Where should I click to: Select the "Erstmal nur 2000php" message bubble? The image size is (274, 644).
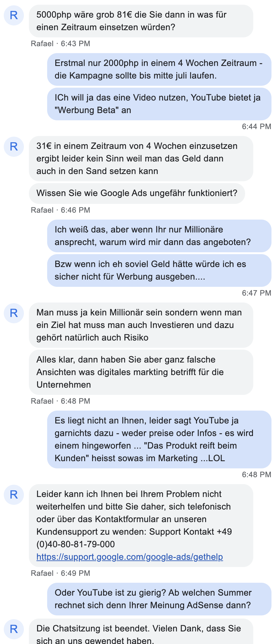(x=159, y=69)
